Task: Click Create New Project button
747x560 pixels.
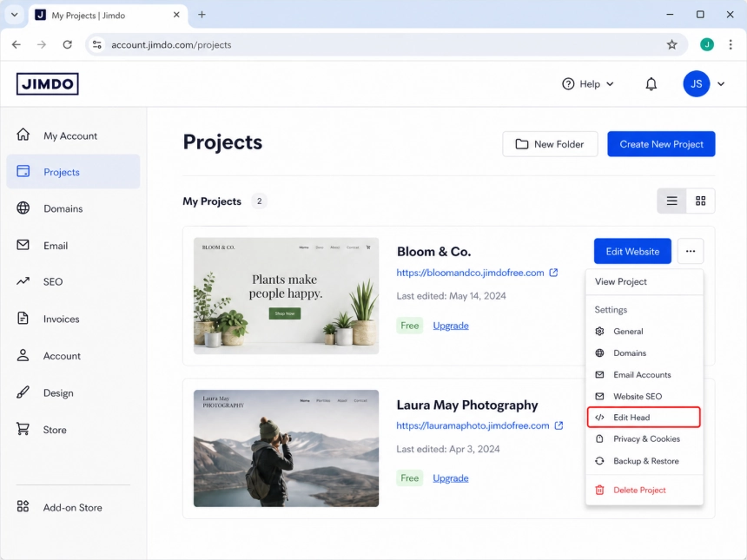Action: click(x=661, y=144)
